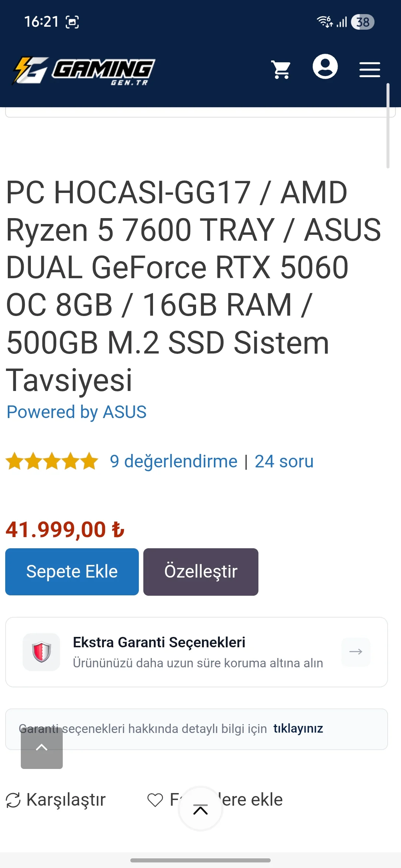Tap the heart favorites icon

pos(155,800)
